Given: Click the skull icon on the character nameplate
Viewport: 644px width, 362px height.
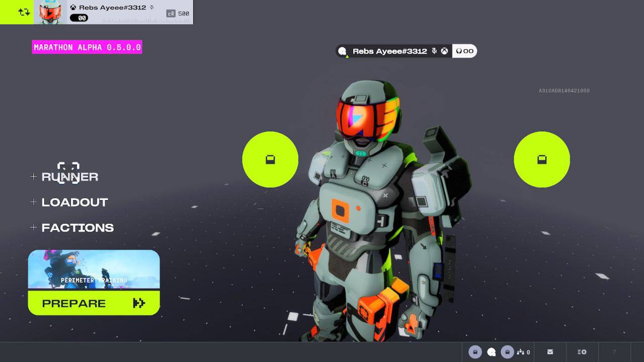Looking at the screenshot, I should point(343,51).
